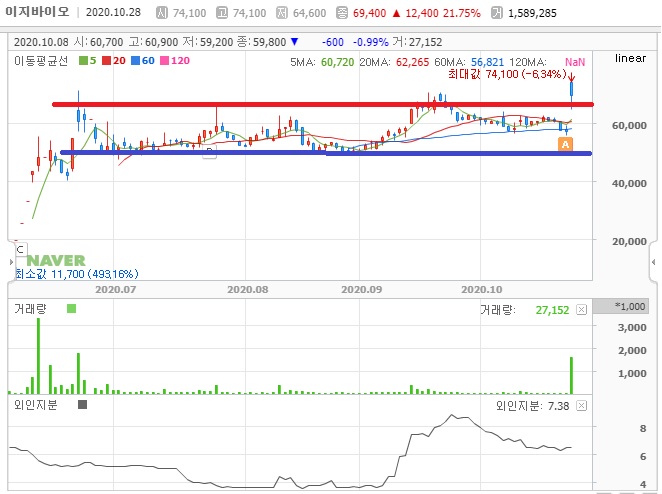Click the 이지바이오 stock name
662x494 pixels.
pos(37,11)
